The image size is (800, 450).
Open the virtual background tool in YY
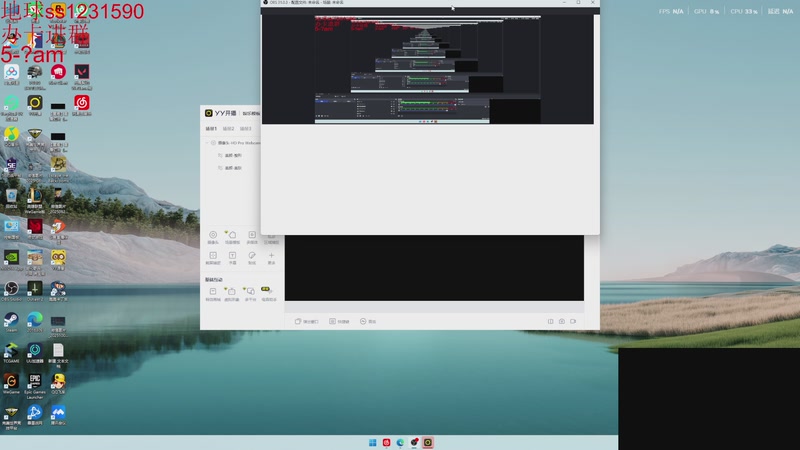[x=231, y=294]
